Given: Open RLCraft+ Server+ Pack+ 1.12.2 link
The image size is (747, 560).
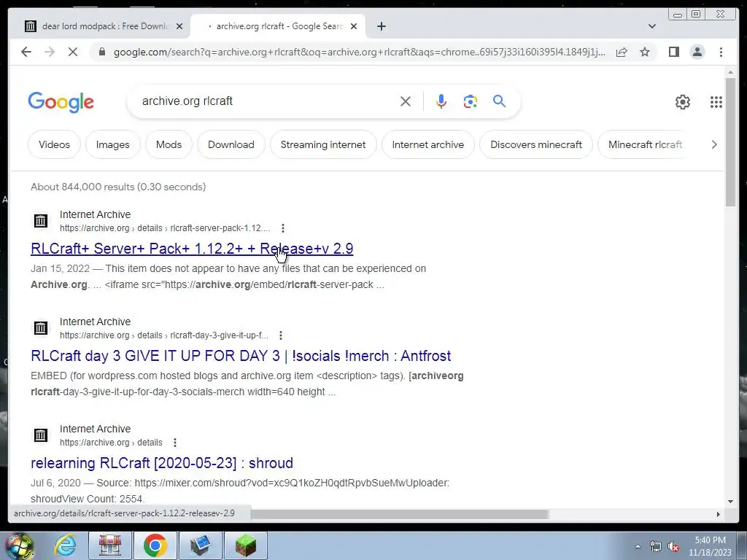Looking at the screenshot, I should [192, 249].
